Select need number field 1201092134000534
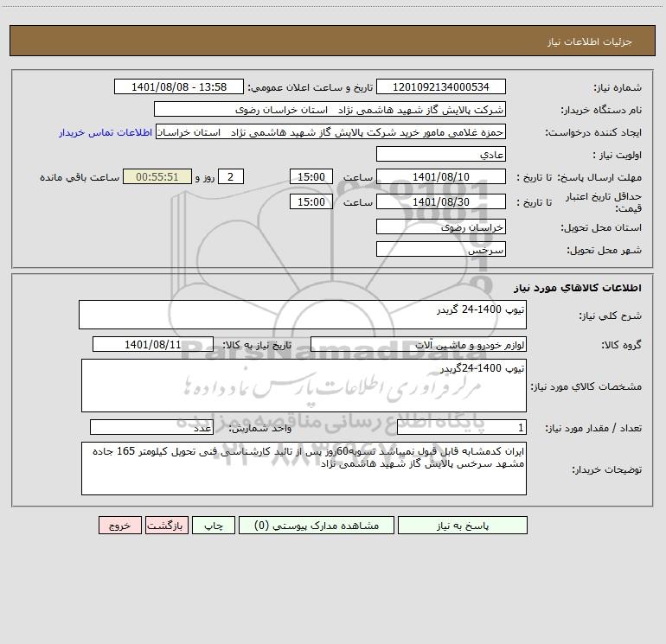Viewport: 666px width, 644px height. [x=441, y=86]
